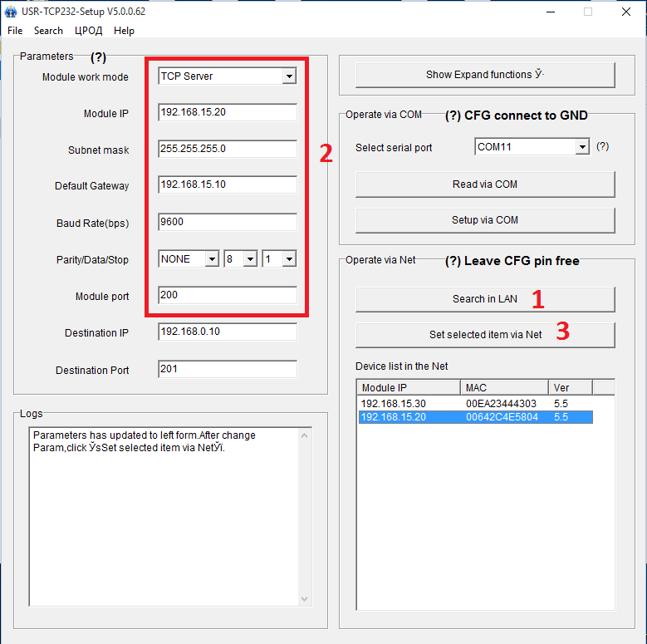The image size is (647, 644).
Task: Click the Read via COM button
Action: [485, 184]
